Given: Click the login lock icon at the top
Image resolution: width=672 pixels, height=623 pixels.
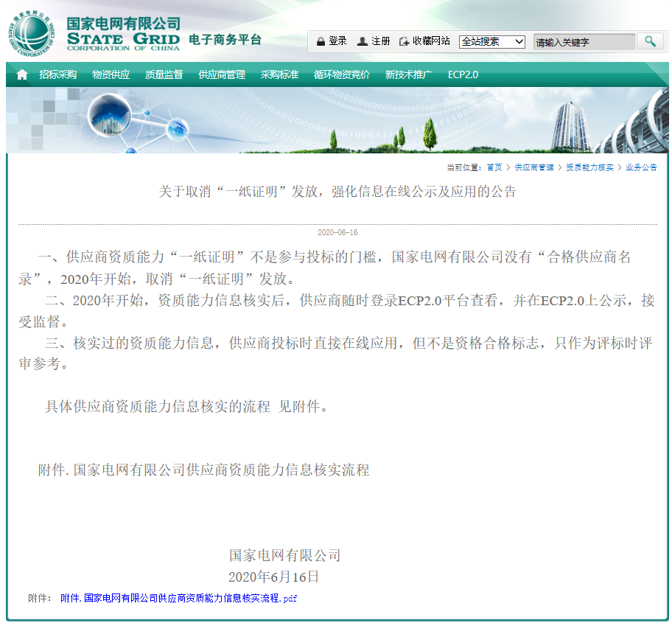Looking at the screenshot, I should (320, 41).
